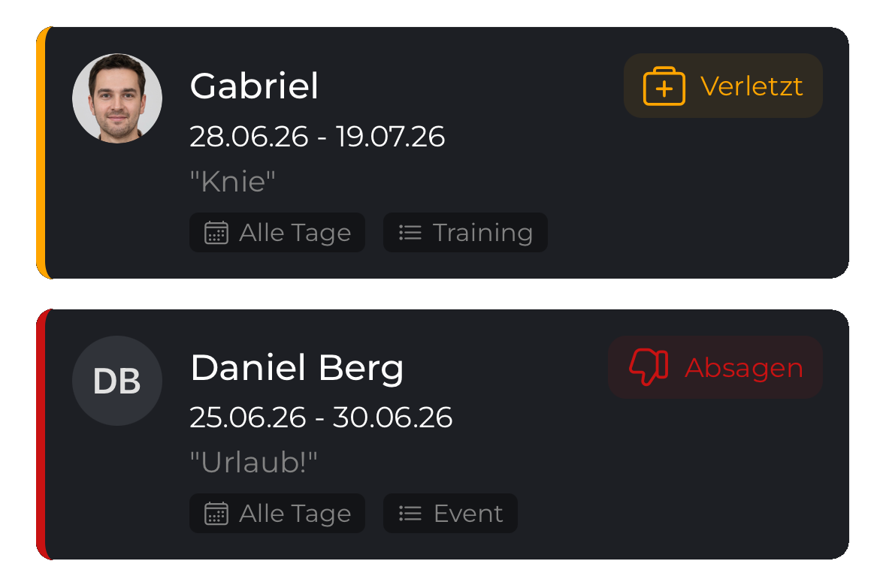Click the Training tag chip
The width and height of the screenshot is (886, 588).
coord(465,233)
